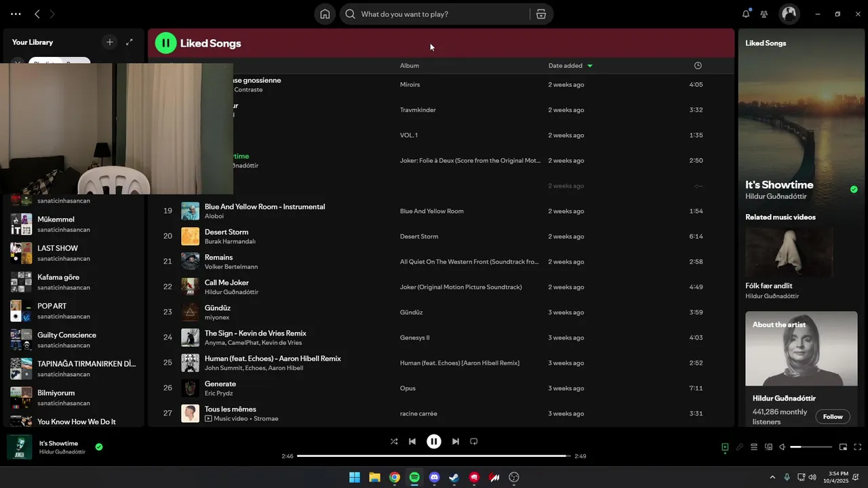Click the related music video thumbnail

789,251
